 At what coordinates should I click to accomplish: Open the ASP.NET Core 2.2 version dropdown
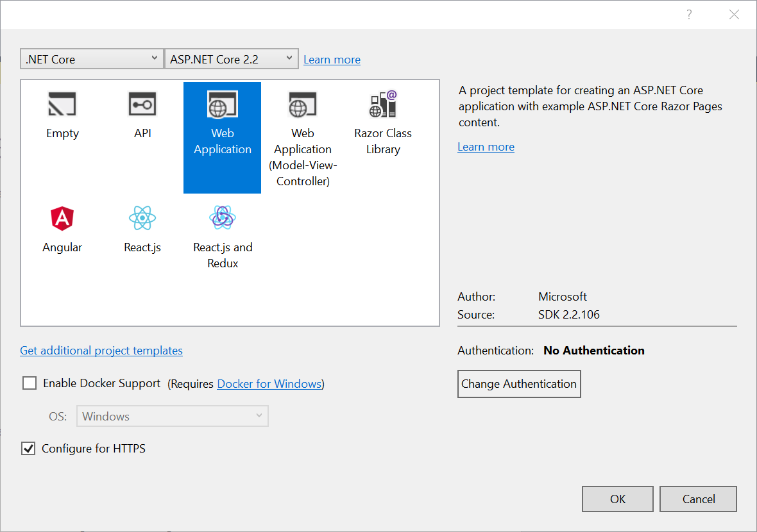click(x=231, y=59)
